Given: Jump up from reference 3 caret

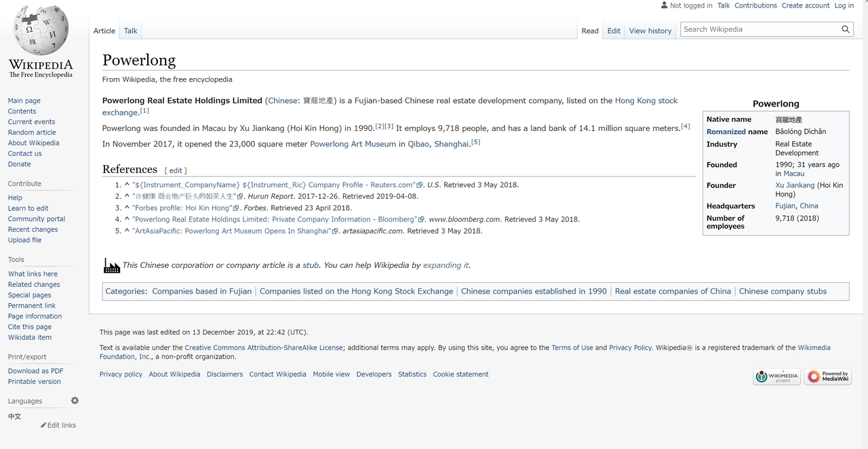Looking at the screenshot, I should (x=127, y=208).
